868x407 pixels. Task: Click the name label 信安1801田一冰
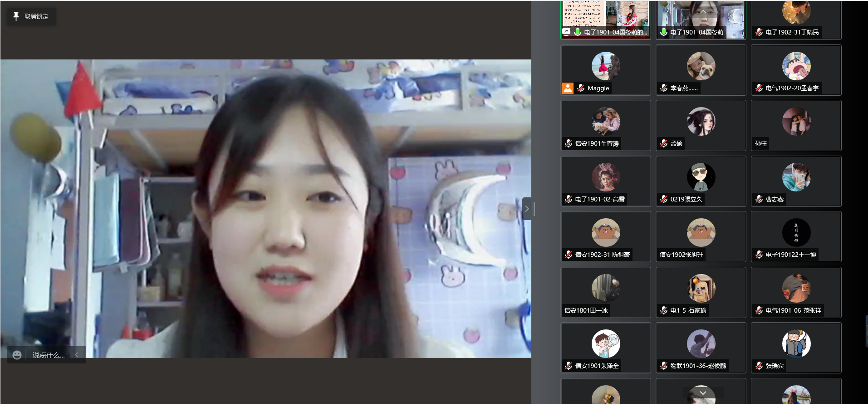pyautogui.click(x=586, y=310)
